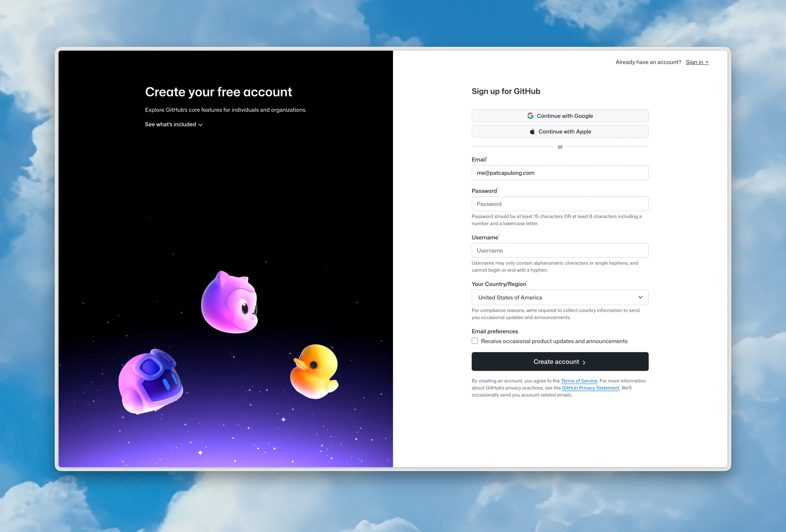
Task: Open the Terms of Service link
Action: point(579,381)
